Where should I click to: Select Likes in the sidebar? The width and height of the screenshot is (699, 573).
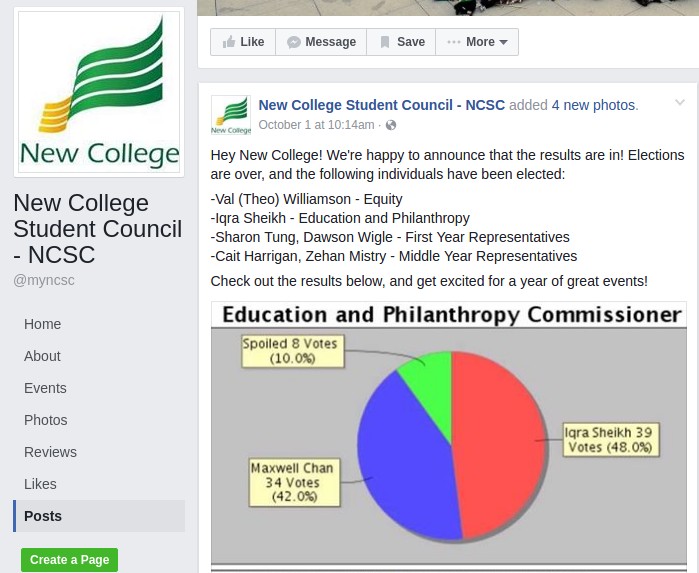40,484
